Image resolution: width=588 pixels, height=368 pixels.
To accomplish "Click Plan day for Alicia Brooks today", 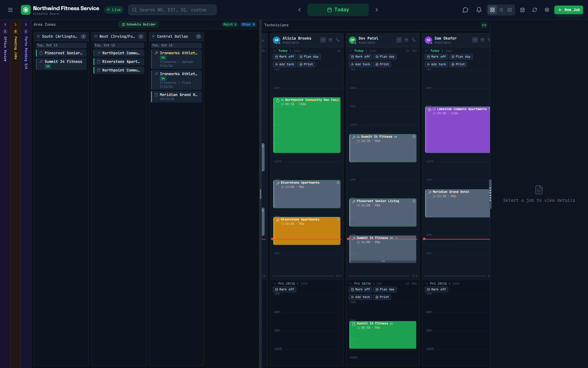I will pos(309,57).
